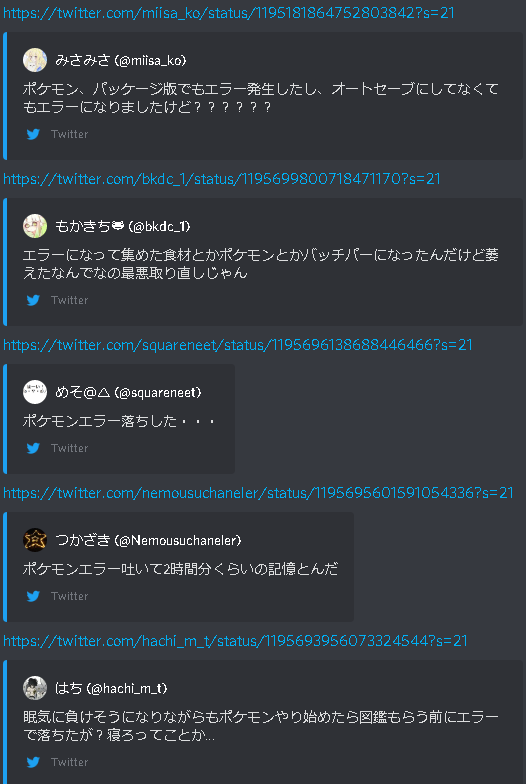Open the bkdc_1 tweet status link
Image resolution: width=526 pixels, height=784 pixels.
[222, 178]
